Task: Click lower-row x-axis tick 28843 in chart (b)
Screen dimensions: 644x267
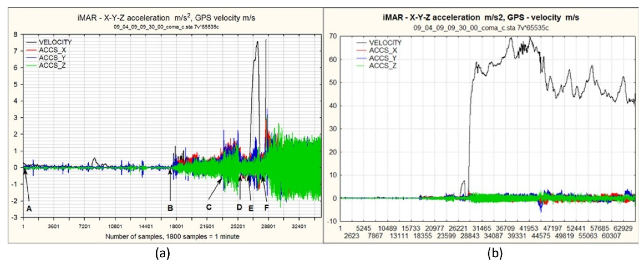Action: point(470,236)
